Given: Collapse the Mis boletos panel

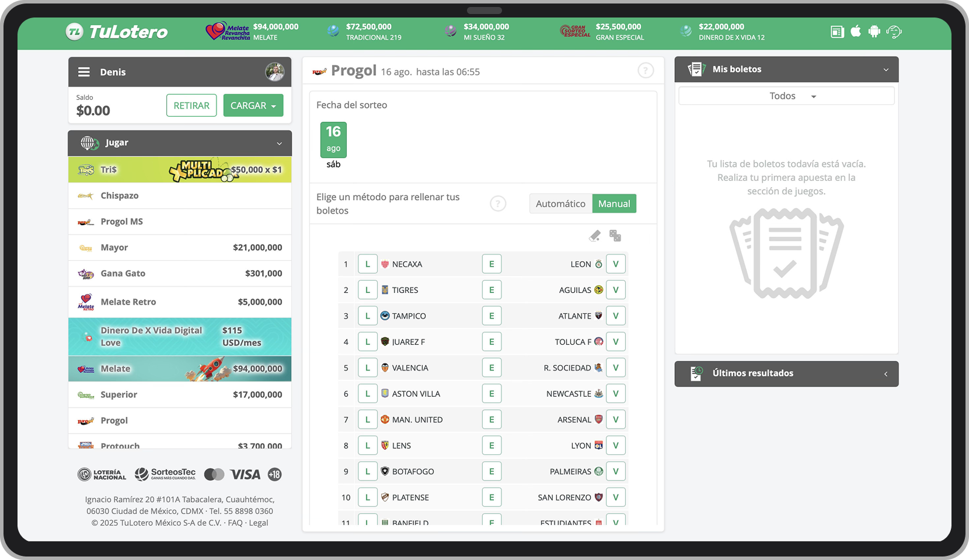Looking at the screenshot, I should pyautogui.click(x=886, y=69).
